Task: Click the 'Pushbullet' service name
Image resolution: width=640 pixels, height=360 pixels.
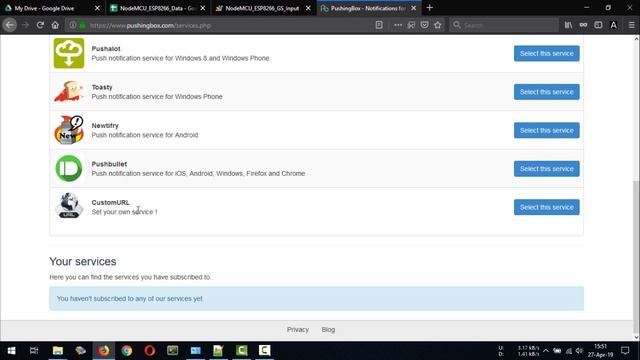Action: [109, 164]
